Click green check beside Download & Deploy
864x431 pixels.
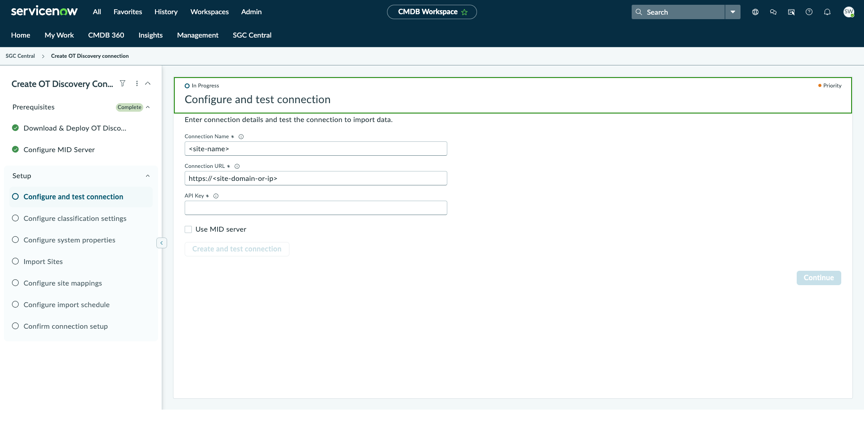click(15, 128)
